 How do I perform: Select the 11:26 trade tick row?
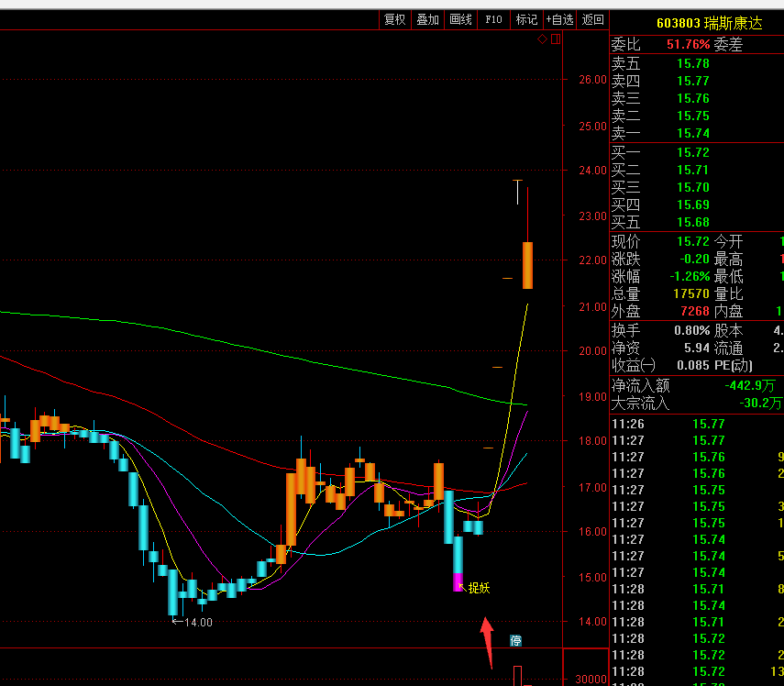click(697, 424)
